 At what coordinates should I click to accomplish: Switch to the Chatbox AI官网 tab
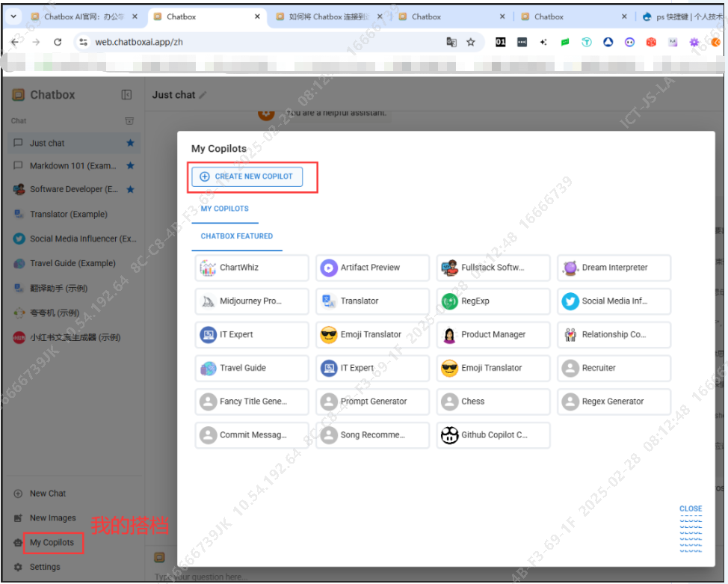pos(83,16)
